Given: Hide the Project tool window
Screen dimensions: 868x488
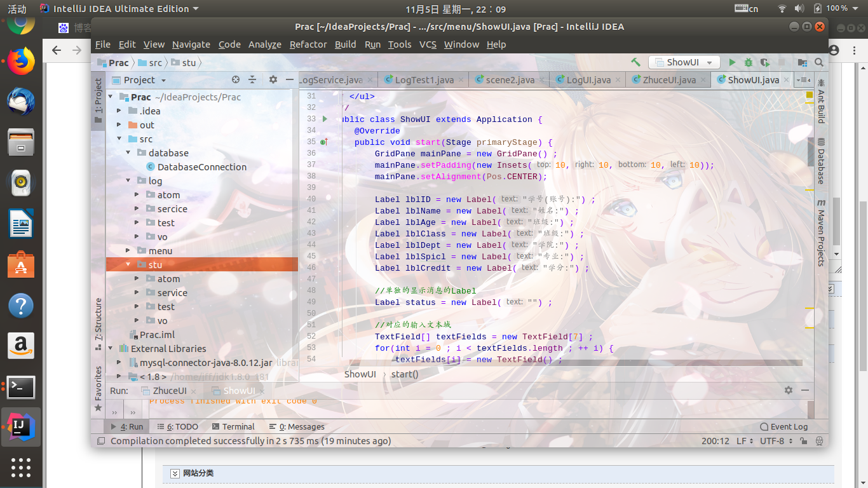Looking at the screenshot, I should [290, 79].
